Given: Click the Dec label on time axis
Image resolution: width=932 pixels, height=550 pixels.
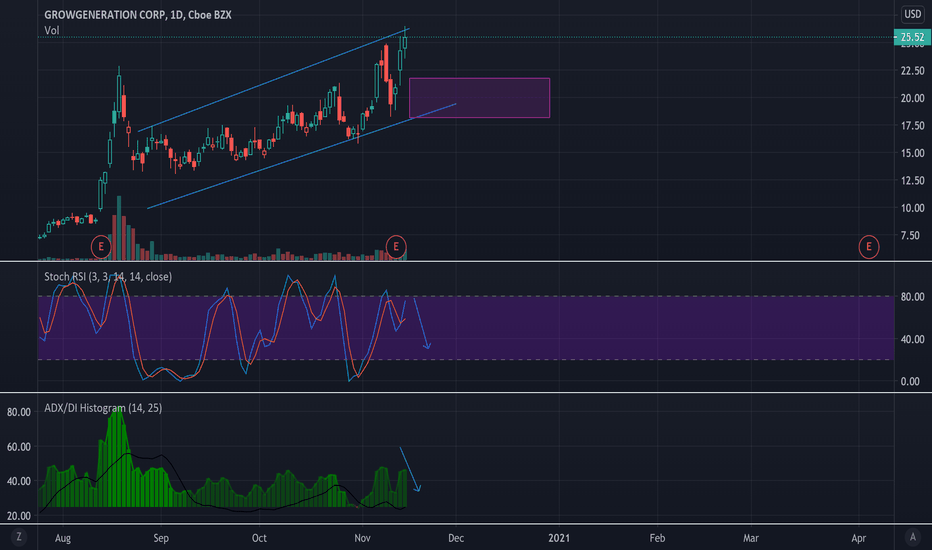Looking at the screenshot, I should (x=456, y=538).
